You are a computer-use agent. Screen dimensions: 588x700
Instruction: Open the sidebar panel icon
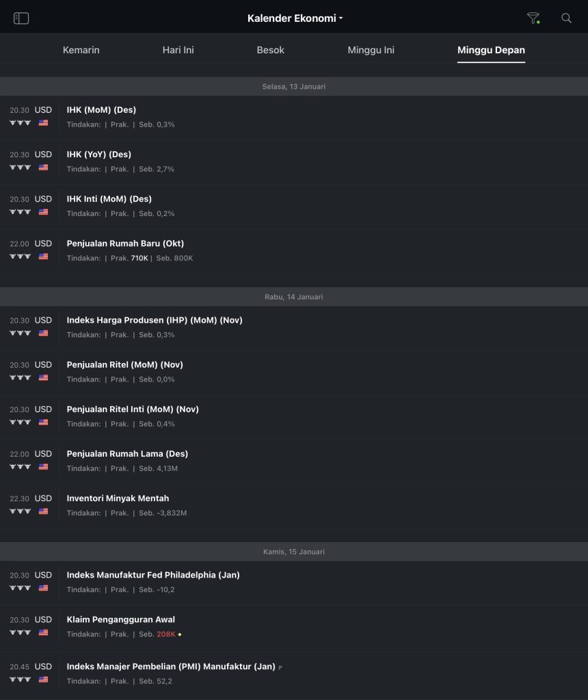(21, 18)
